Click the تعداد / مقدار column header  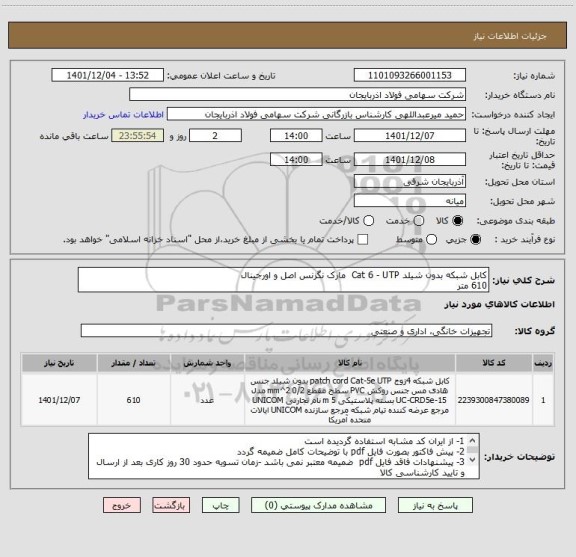(134, 363)
